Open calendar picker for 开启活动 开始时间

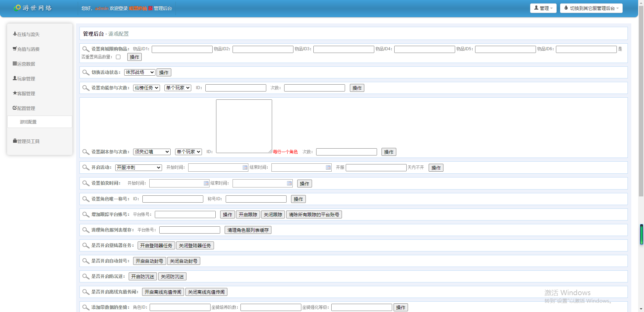tap(245, 168)
